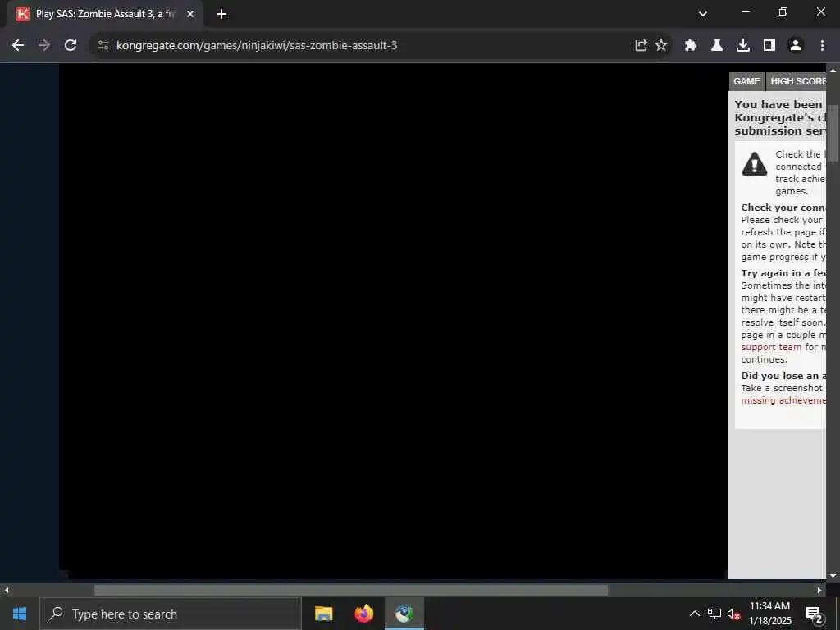This screenshot has height=630, width=840.
Task: Click the page vertical scrollbar down arrow
Action: tap(833, 576)
